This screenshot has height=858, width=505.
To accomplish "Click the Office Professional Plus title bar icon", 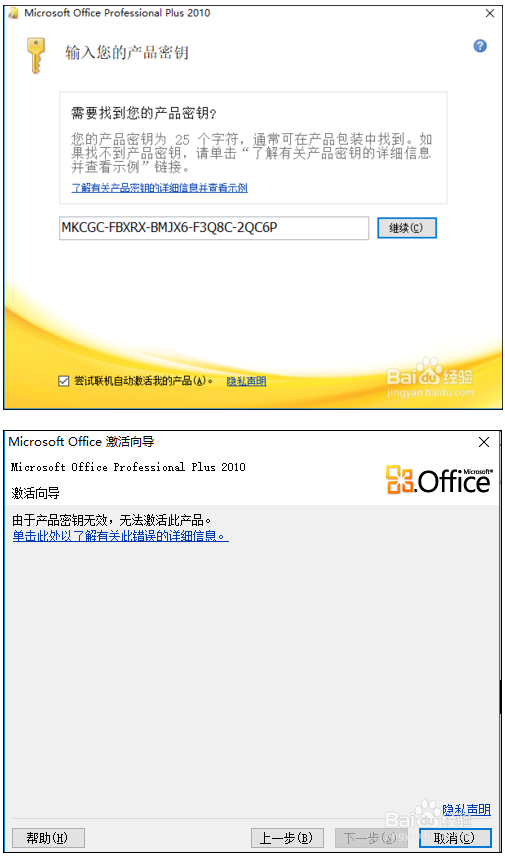I will click(x=13, y=14).
